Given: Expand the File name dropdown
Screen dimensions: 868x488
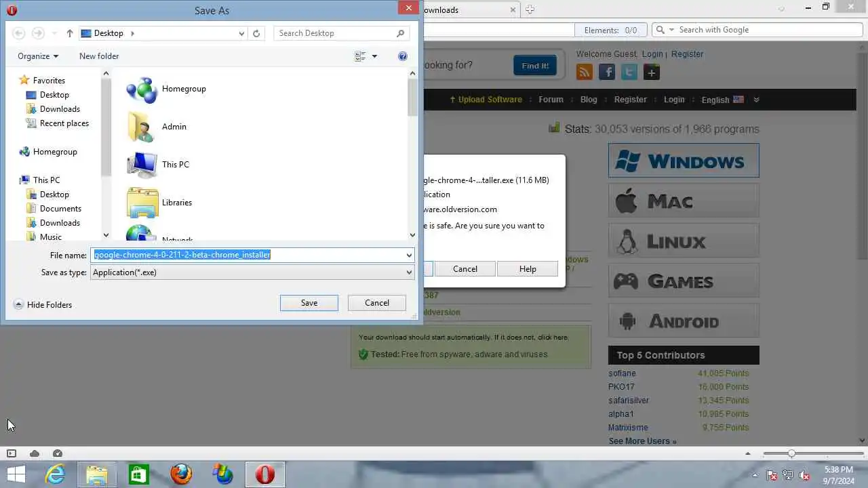Looking at the screenshot, I should tap(409, 256).
